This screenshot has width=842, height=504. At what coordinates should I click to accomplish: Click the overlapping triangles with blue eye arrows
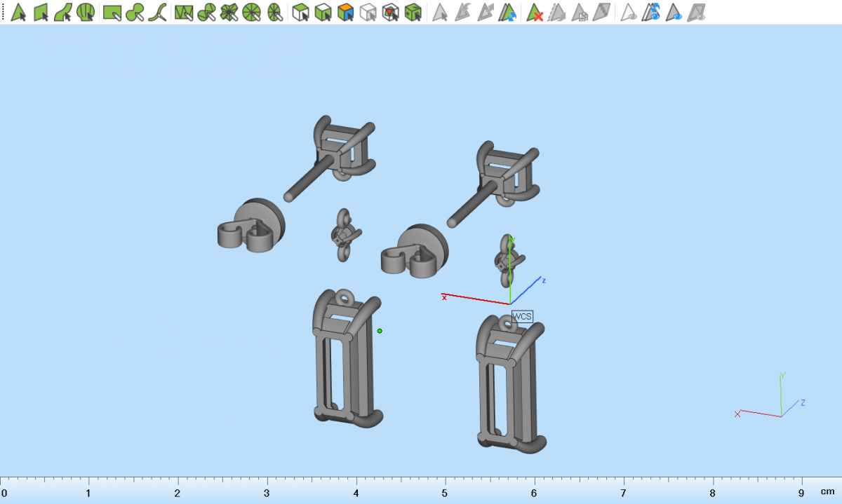652,12
